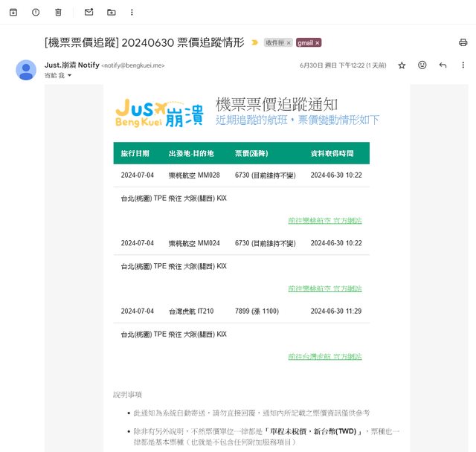Open the Move to folder icon
476x452 pixels.
(x=111, y=13)
